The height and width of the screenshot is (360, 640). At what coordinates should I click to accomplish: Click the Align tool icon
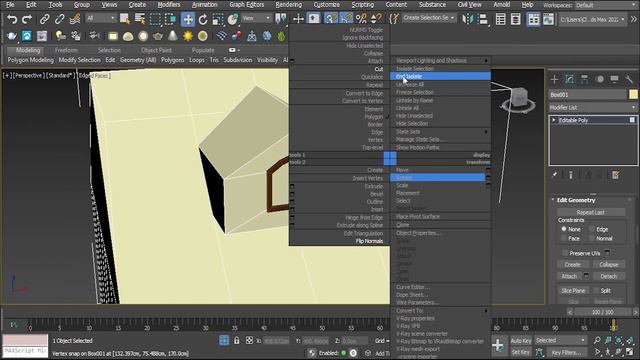482,19
